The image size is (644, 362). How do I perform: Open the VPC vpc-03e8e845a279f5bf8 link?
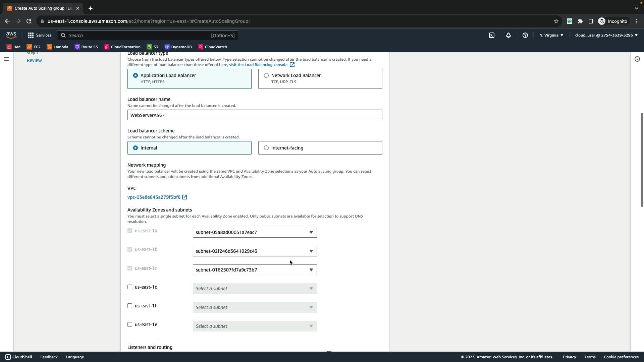pyautogui.click(x=154, y=197)
